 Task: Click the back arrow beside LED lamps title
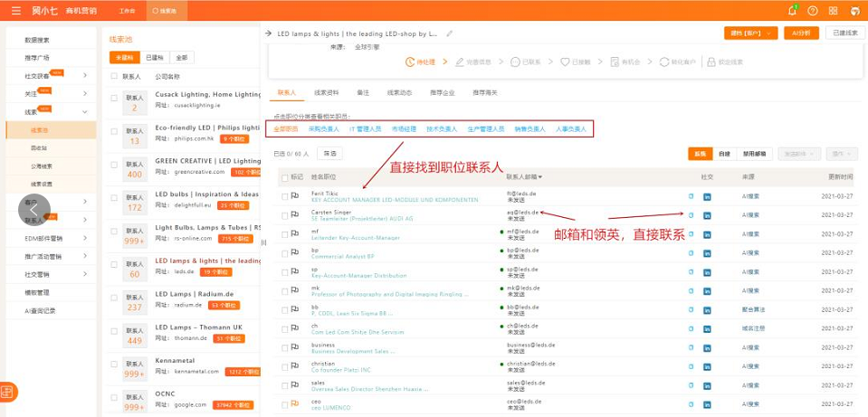(269, 33)
